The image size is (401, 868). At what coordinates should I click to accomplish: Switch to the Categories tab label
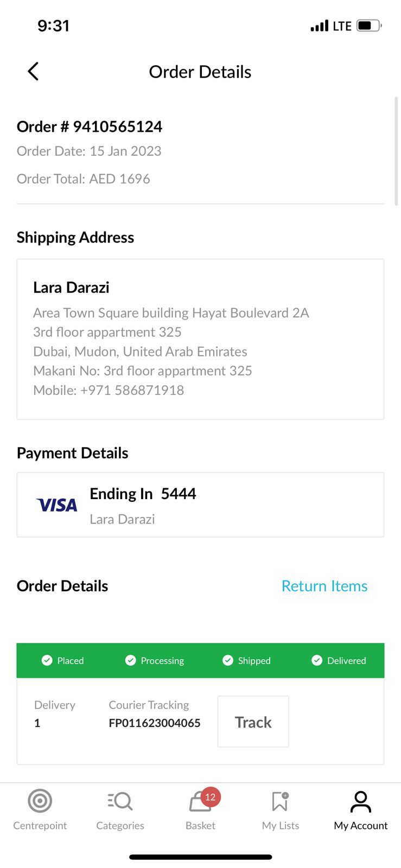120,826
